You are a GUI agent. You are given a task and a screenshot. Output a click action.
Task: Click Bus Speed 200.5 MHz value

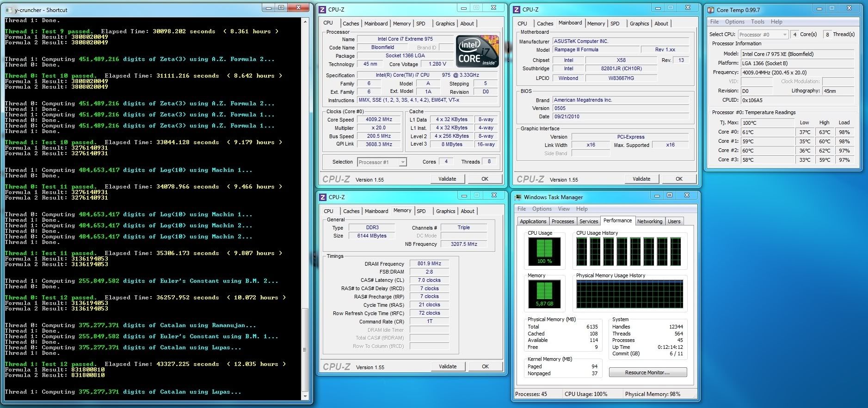tap(379, 136)
